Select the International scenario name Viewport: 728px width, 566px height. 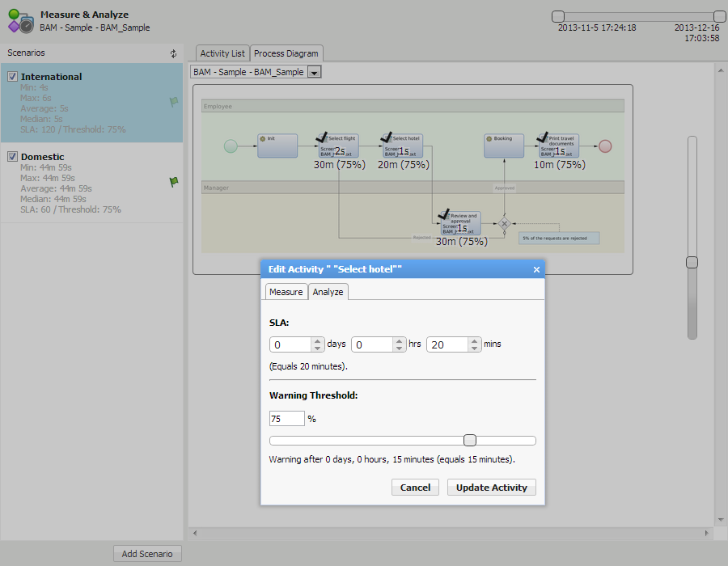51,77
